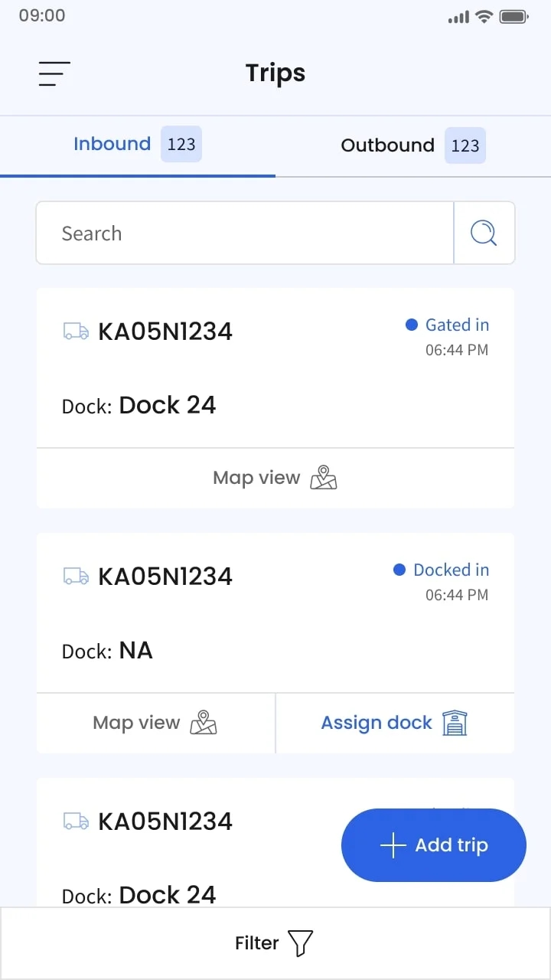551x980 pixels.
Task: Tap the truck icon on Docked in card
Action: 75,577
